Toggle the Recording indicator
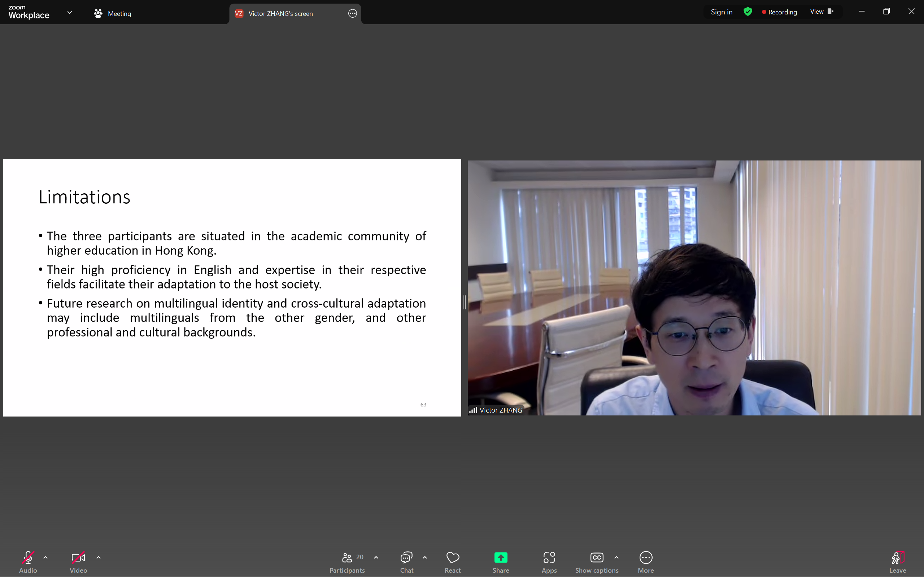 (x=779, y=12)
